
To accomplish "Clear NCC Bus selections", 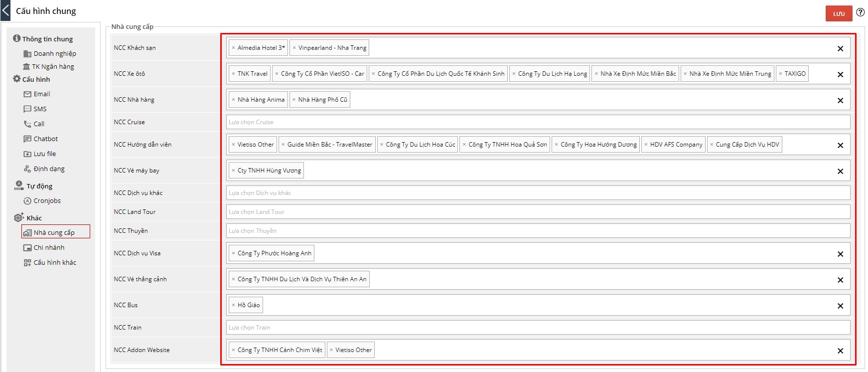I will 840,306.
